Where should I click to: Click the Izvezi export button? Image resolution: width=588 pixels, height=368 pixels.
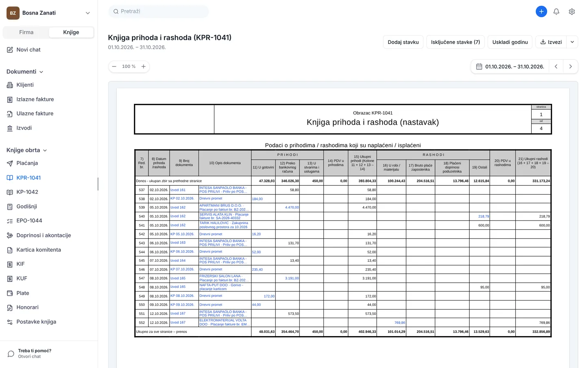(x=551, y=42)
